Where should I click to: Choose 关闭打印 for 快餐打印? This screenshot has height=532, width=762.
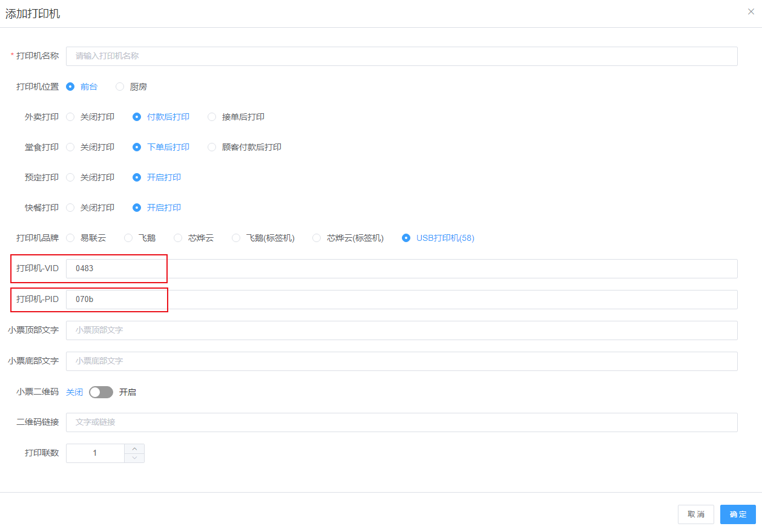click(90, 208)
